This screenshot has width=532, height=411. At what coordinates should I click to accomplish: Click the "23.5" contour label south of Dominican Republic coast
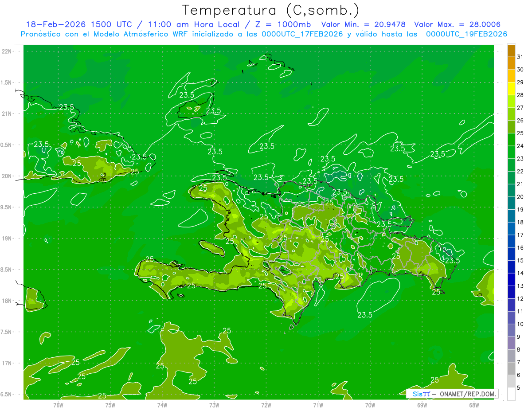point(364,315)
